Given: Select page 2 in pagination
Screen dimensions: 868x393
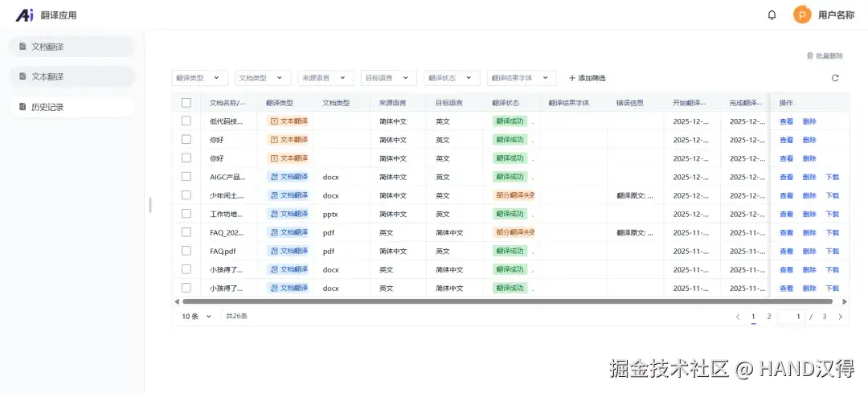Looking at the screenshot, I should tap(769, 317).
